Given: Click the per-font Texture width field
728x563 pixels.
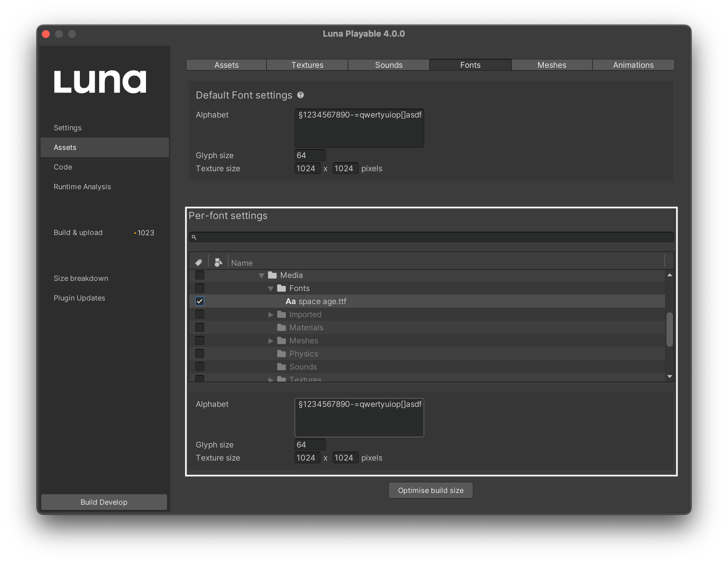Looking at the screenshot, I should 307,458.
